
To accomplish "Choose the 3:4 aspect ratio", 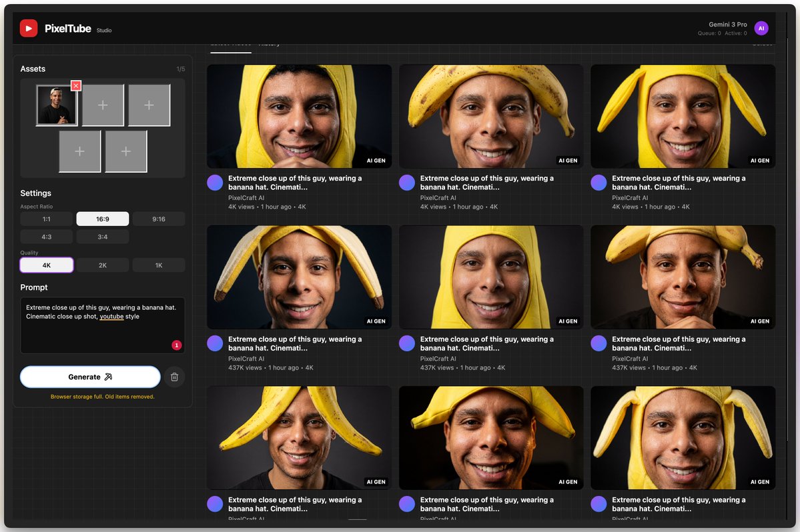I will 103,237.
